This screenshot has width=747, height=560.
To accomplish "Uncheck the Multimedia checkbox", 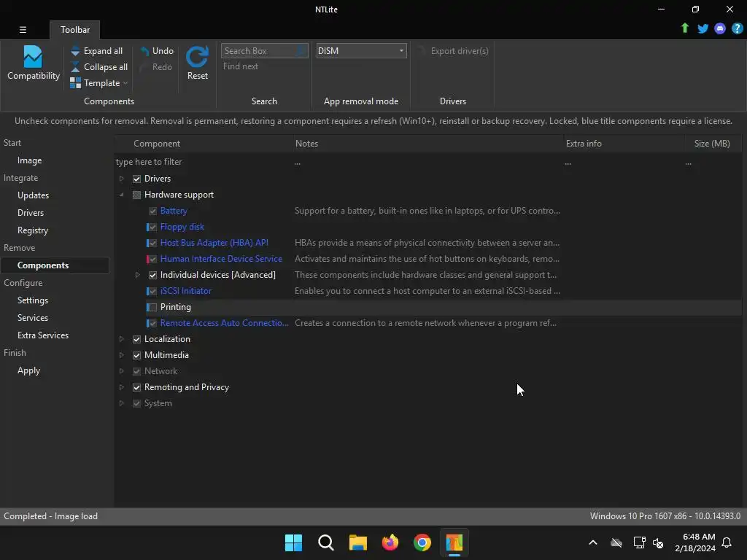I will (136, 356).
